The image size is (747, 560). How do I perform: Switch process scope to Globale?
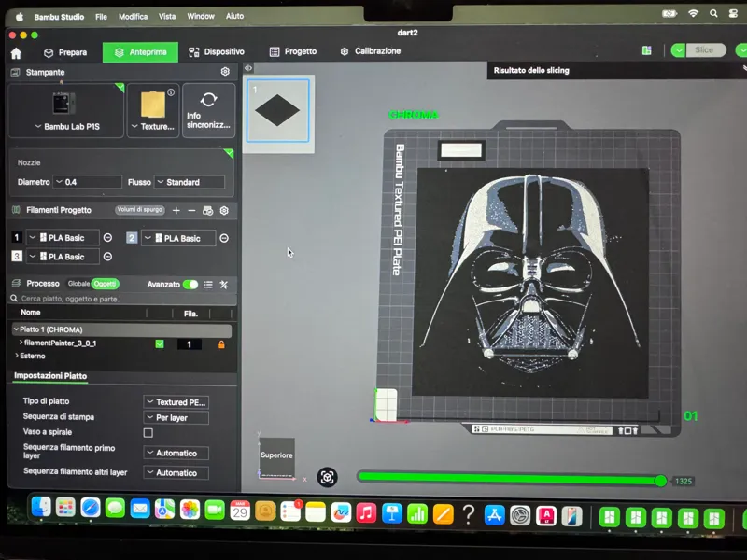click(x=78, y=284)
